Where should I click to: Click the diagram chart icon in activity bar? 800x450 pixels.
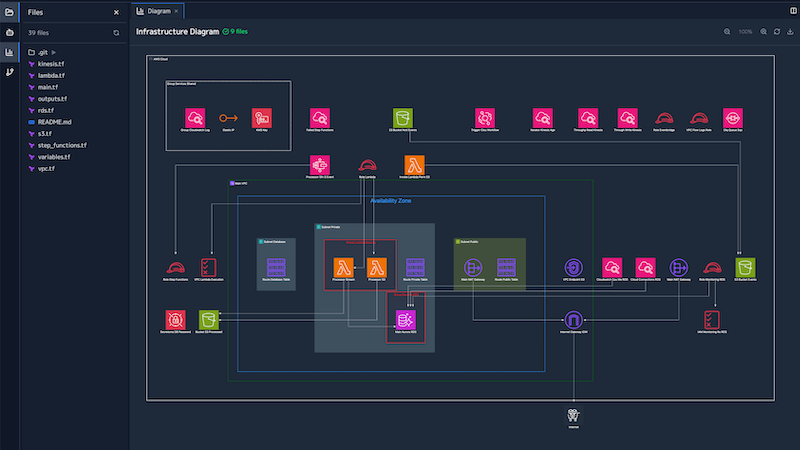click(x=9, y=52)
